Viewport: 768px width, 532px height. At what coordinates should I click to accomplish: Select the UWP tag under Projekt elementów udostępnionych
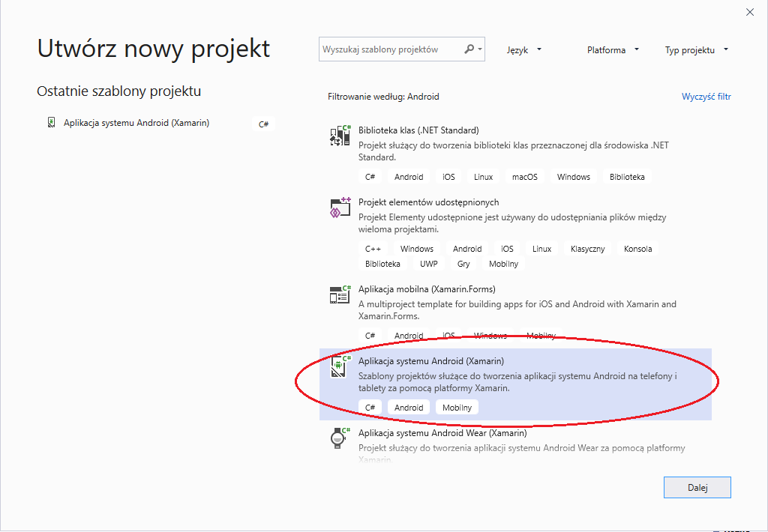[x=428, y=263]
